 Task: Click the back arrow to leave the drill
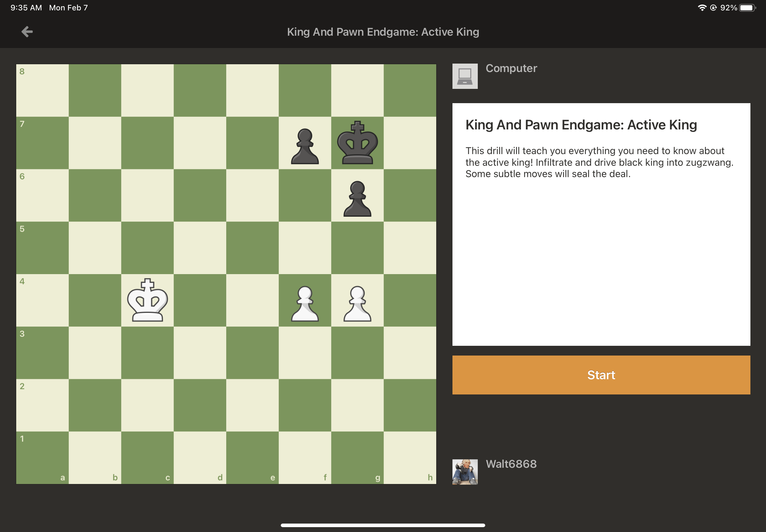(27, 32)
